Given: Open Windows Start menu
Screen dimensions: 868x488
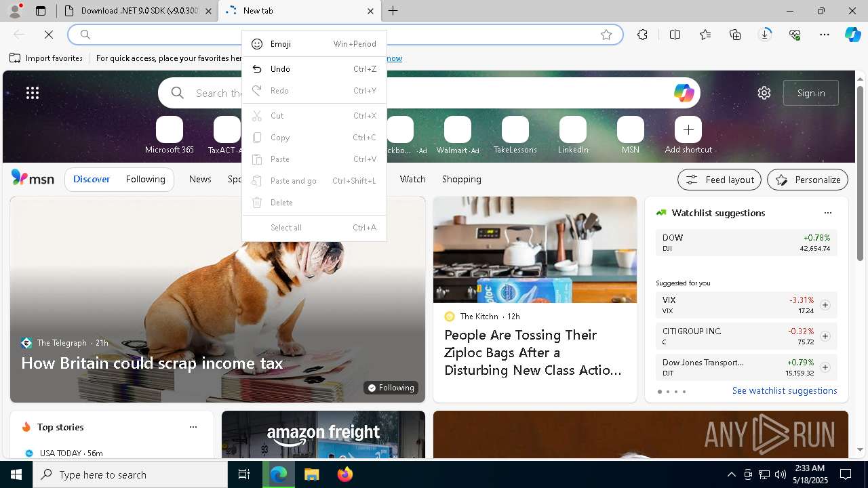Looking at the screenshot, I should tap(16, 474).
